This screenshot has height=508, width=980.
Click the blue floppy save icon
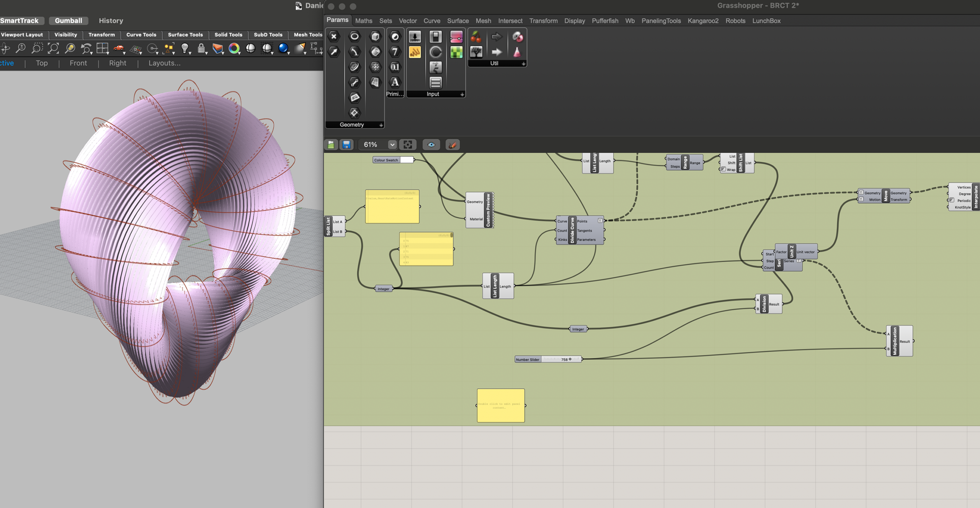tap(346, 145)
